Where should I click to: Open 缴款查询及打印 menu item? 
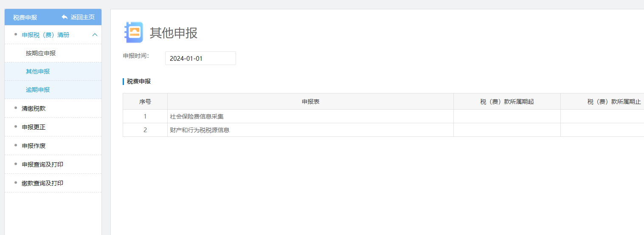42,183
